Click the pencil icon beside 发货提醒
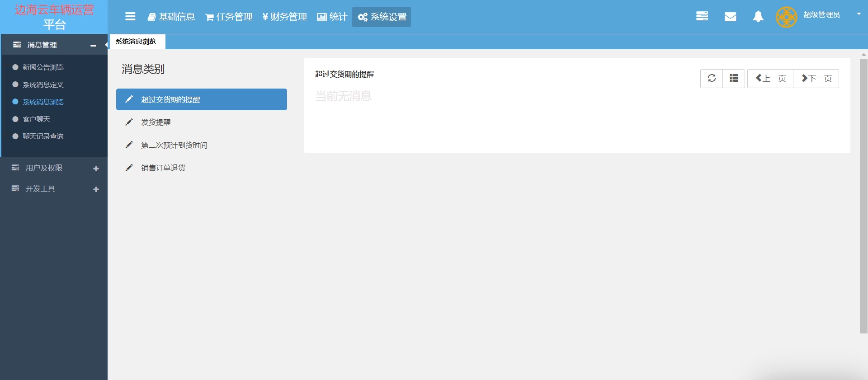868x380 pixels. (129, 122)
